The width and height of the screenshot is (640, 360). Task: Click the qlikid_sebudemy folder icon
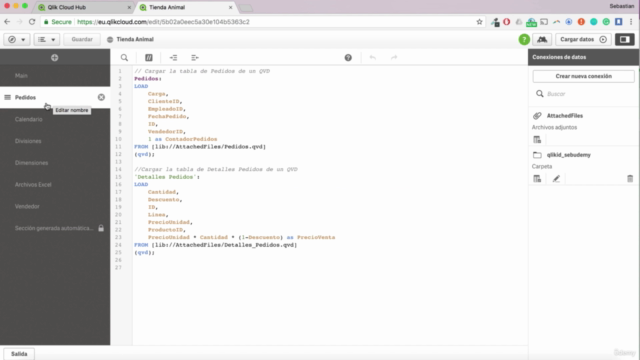pos(537,155)
